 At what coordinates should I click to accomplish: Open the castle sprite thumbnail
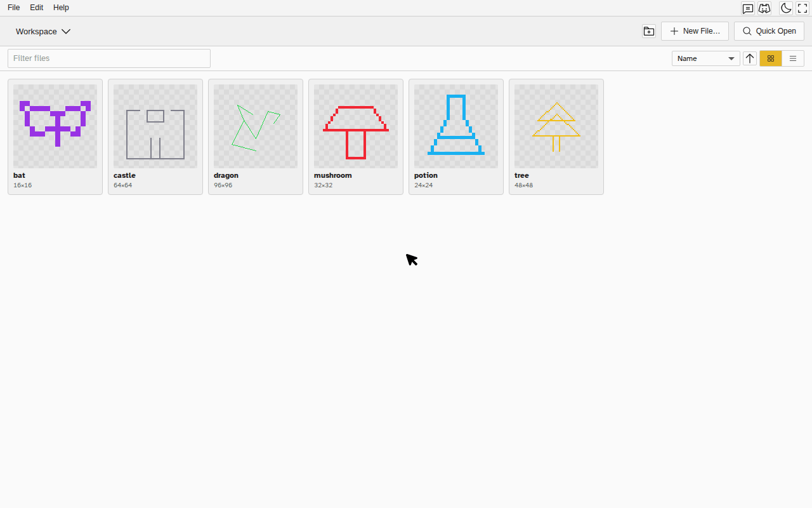click(x=155, y=126)
